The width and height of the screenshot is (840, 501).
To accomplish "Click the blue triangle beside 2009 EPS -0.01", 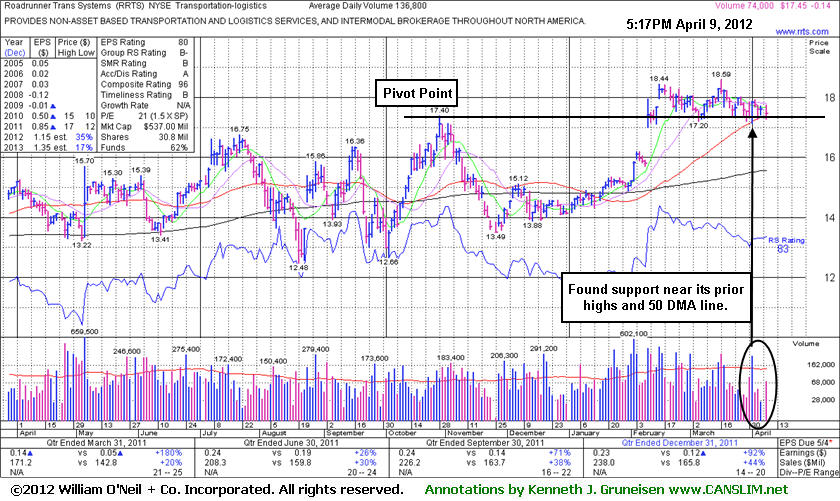I will 52,106.
